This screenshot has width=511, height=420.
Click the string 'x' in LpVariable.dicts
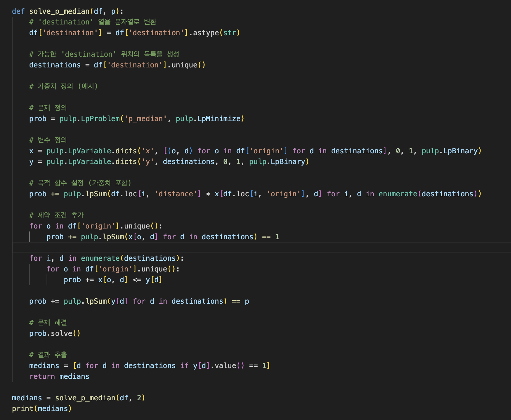(147, 151)
